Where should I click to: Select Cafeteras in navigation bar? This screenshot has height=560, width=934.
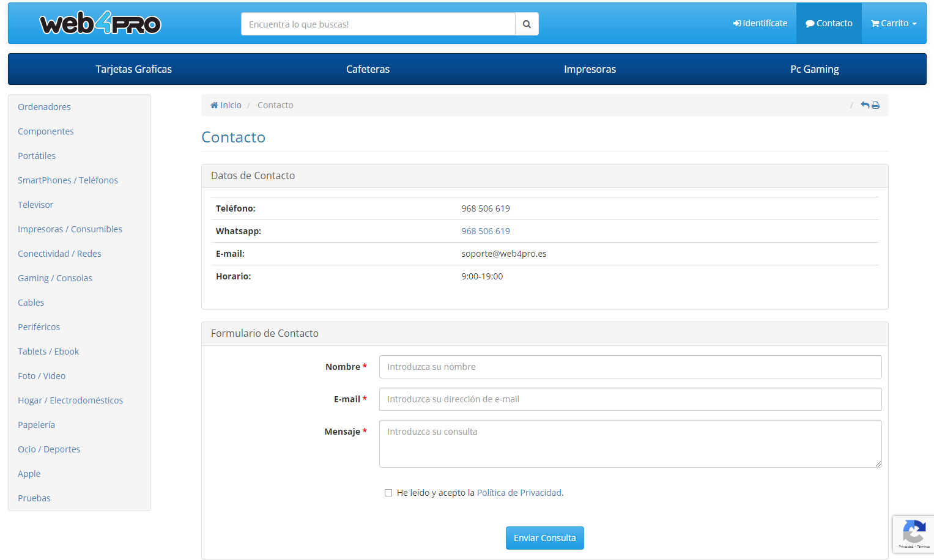point(368,69)
